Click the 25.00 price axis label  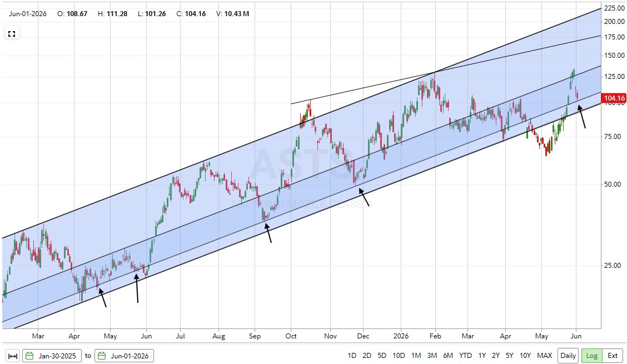[613, 266]
